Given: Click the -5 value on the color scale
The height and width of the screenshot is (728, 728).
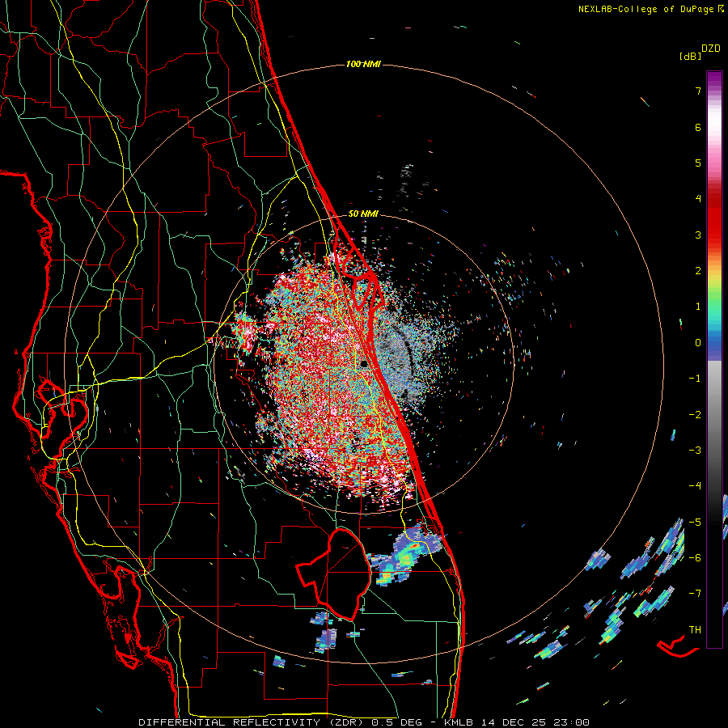Looking at the screenshot, I should click(695, 523).
